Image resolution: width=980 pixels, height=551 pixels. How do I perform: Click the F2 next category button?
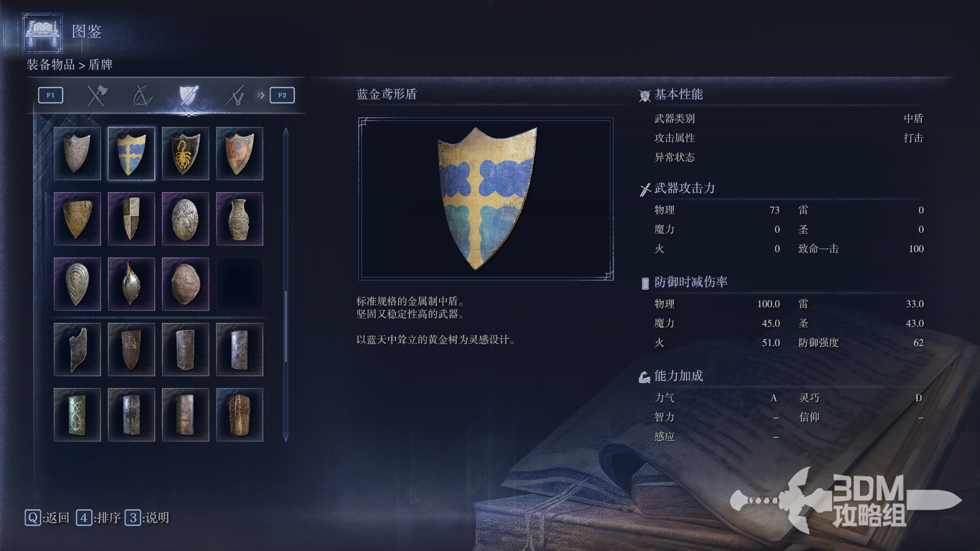[282, 95]
